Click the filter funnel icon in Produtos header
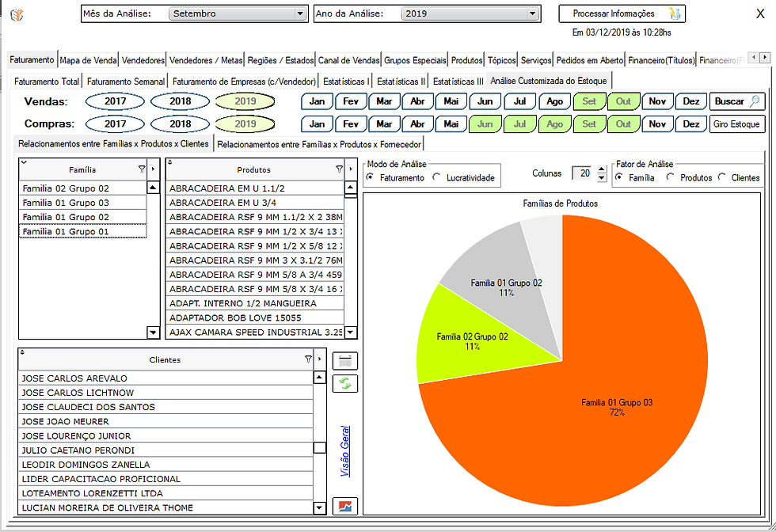The image size is (776, 532). coord(339,169)
